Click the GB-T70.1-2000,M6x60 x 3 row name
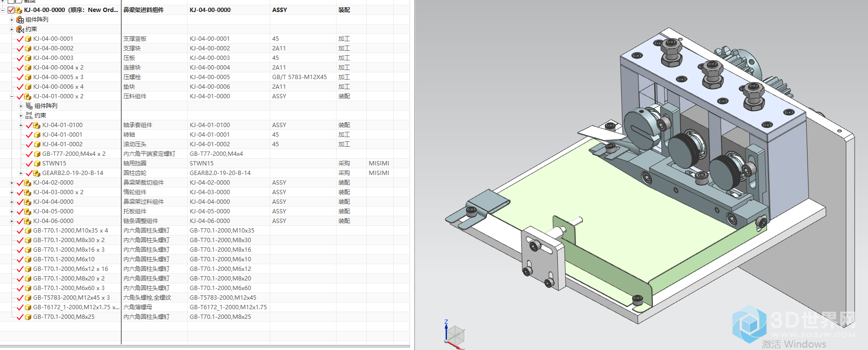The width and height of the screenshot is (868, 350). click(69, 288)
